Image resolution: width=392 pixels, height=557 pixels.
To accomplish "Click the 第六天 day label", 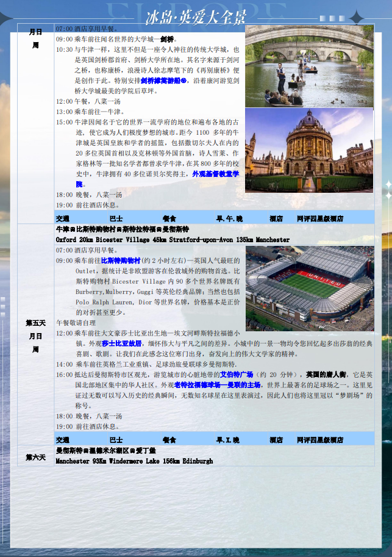I will click(x=35, y=458).
